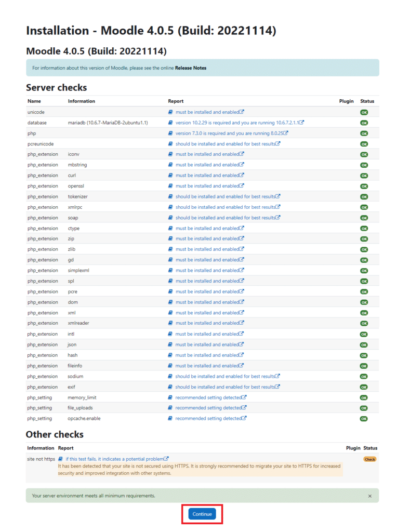The image size is (397, 532).
Task: Open the xmlreader 'must be installed' link
Action: (207, 323)
